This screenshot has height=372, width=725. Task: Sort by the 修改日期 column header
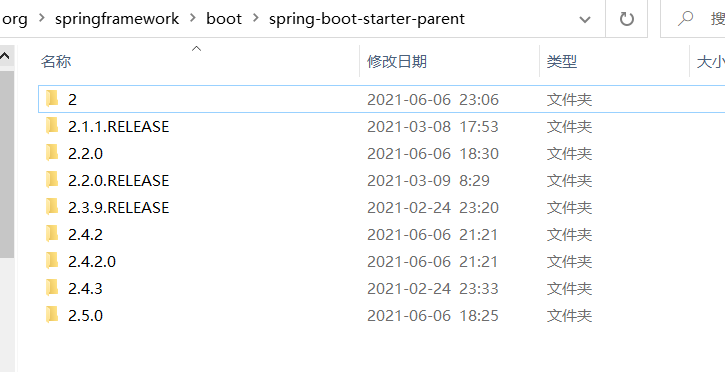point(397,61)
